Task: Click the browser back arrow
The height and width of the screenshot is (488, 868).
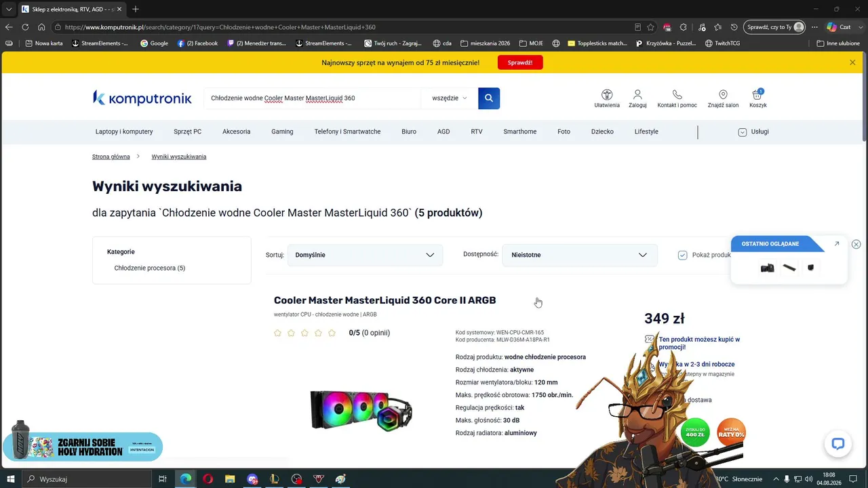Action: pyautogui.click(x=9, y=27)
